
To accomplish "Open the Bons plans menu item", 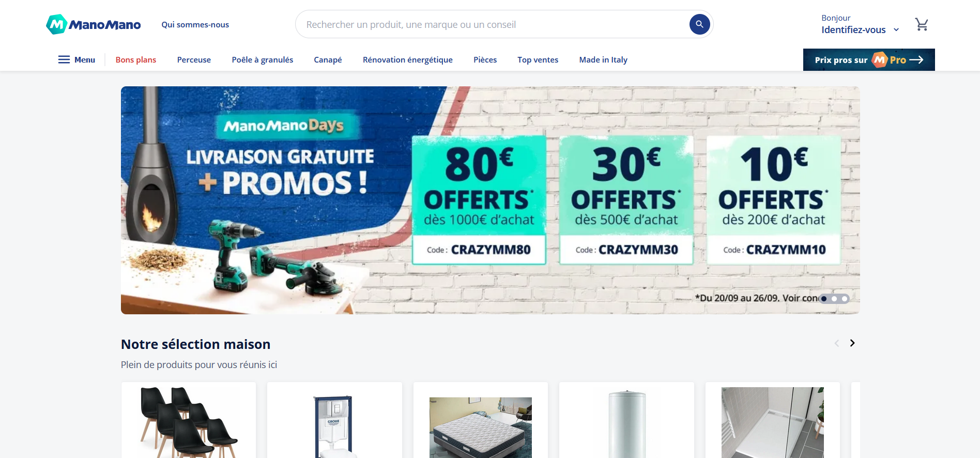I will tap(136, 59).
